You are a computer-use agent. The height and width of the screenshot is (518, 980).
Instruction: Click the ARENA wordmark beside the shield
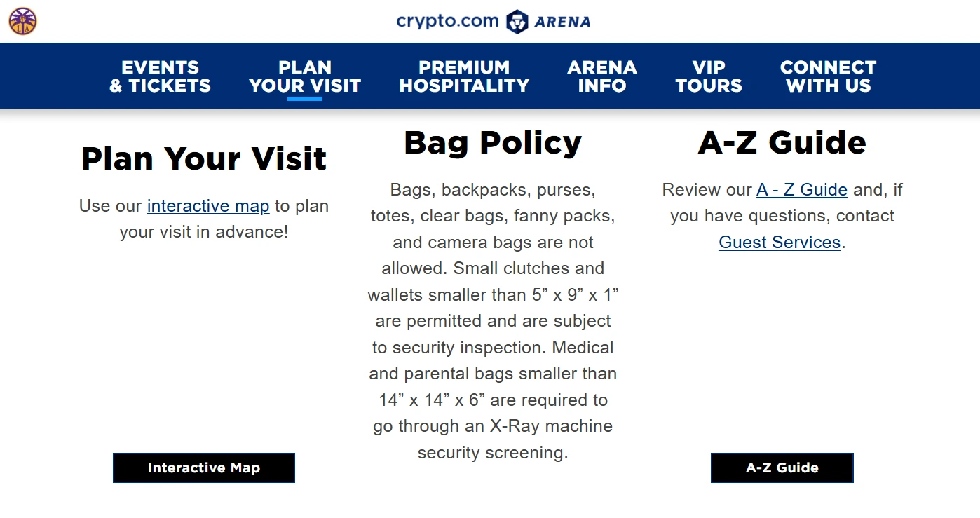point(563,22)
